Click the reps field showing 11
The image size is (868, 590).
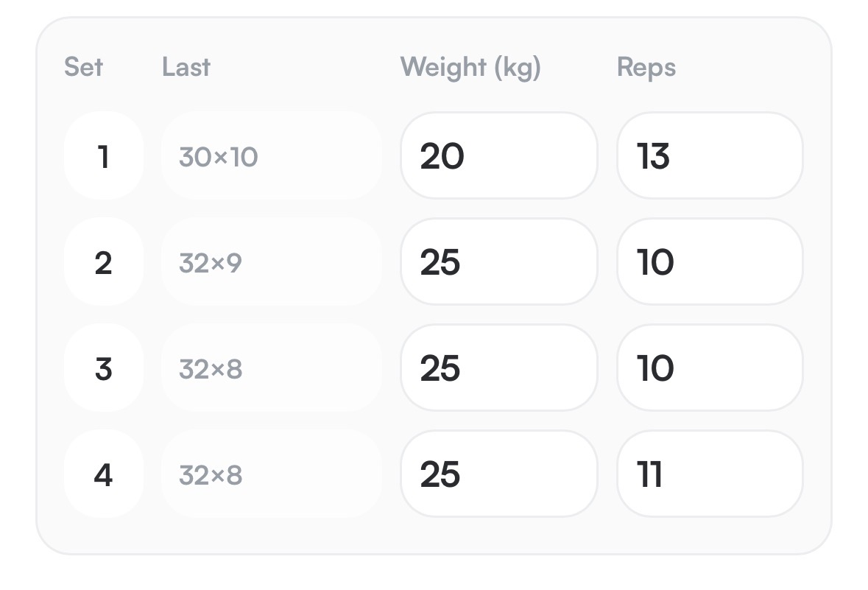pyautogui.click(x=710, y=474)
